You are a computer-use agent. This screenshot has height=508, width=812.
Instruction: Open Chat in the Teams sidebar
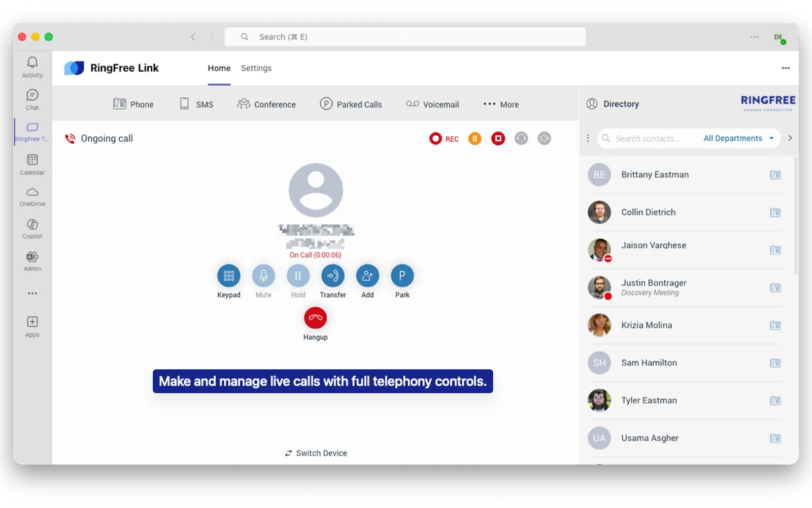tap(32, 100)
